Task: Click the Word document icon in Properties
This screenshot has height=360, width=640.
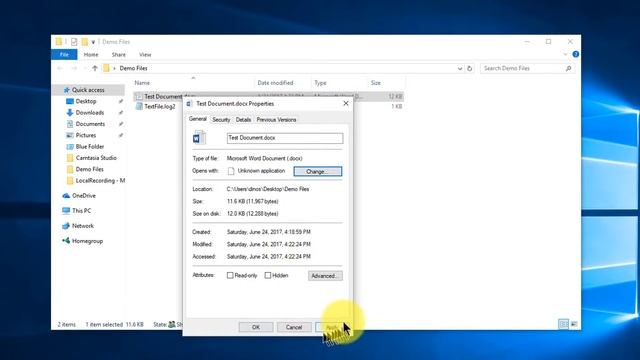Action: coord(199,138)
